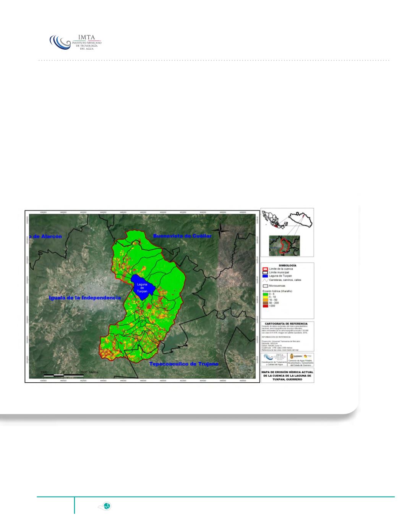The height and width of the screenshot is (531, 420).
Task: Click the north compass rose on map
Action: tap(220, 231)
